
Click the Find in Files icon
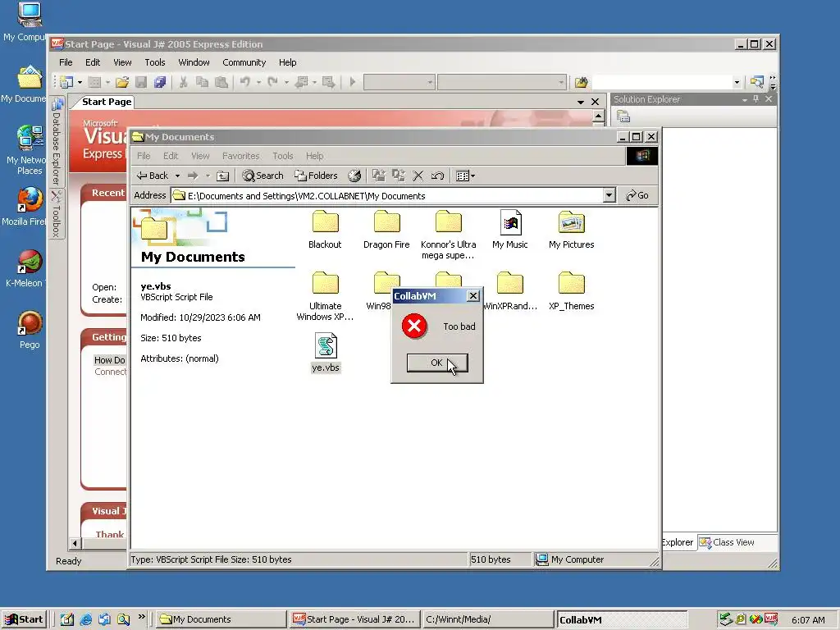point(582,82)
